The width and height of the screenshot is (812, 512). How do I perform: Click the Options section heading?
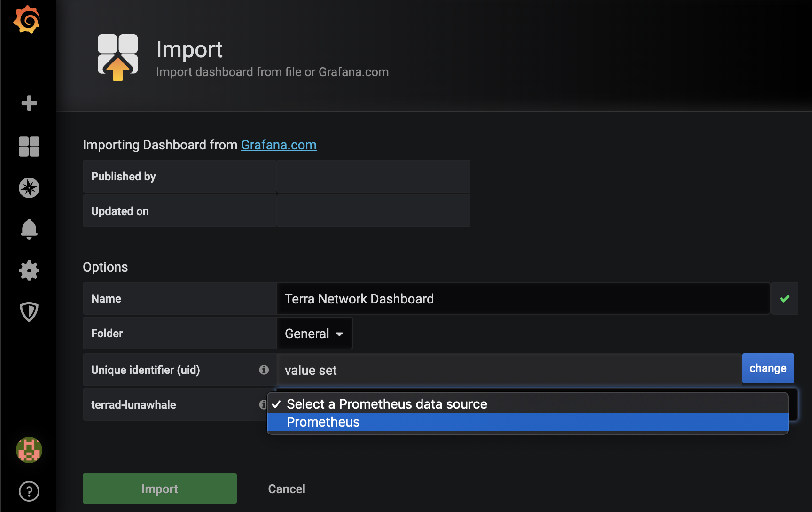click(x=105, y=267)
